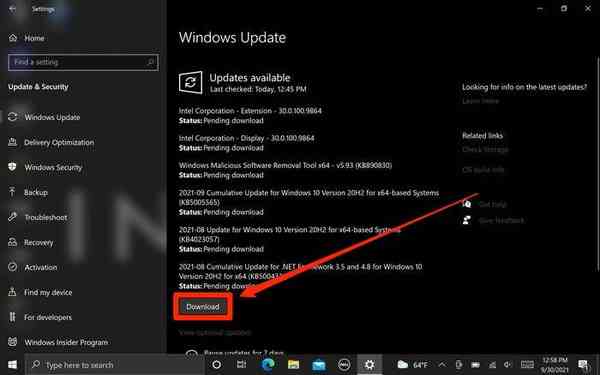Open Windows Security shield item
Image resolution: width=600 pixels, height=375 pixels.
(x=45, y=167)
